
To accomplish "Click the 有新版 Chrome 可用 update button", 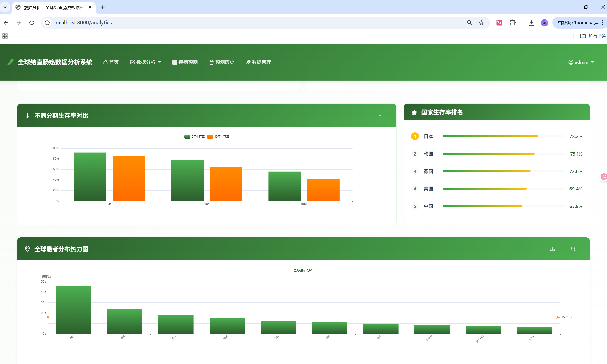I will coord(578,23).
